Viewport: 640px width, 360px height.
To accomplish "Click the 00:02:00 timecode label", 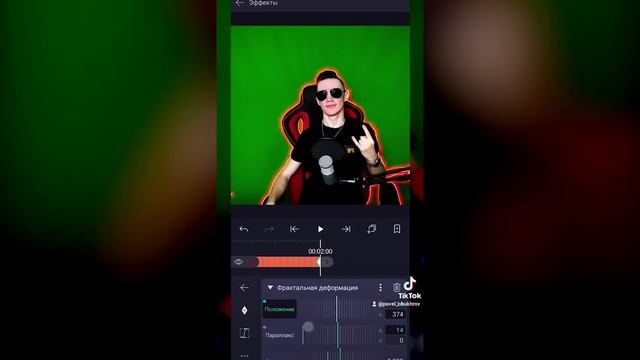I will point(320,251).
